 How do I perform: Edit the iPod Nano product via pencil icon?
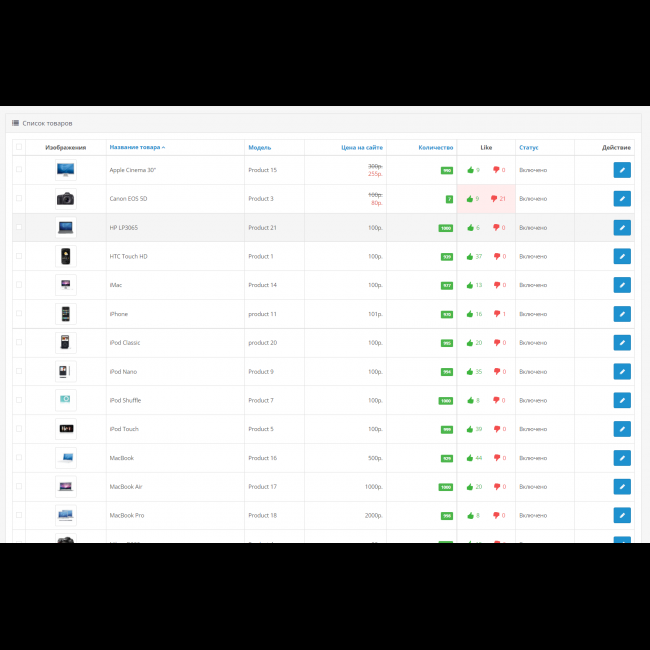[x=622, y=372]
